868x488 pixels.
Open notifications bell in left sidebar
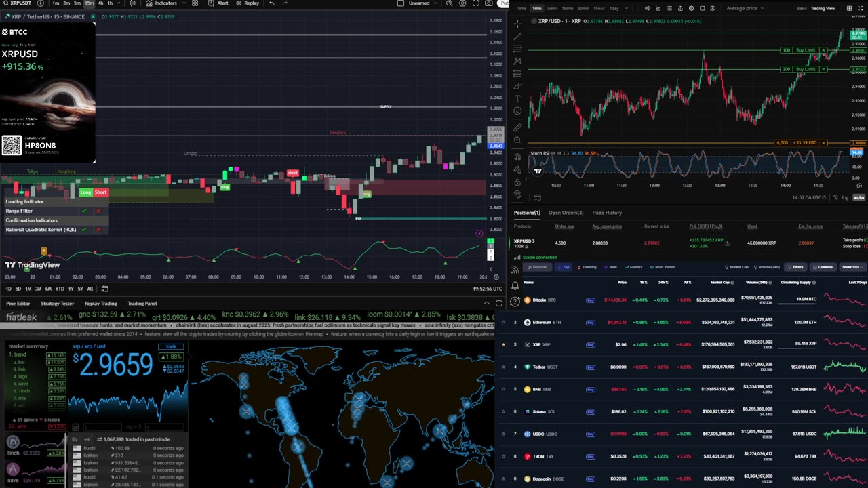point(515,285)
